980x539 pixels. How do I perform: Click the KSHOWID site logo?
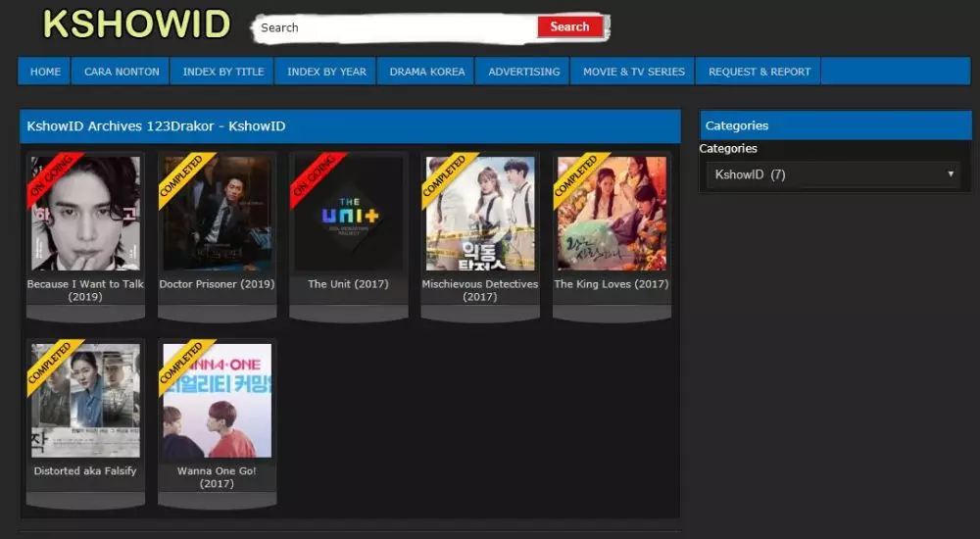[x=136, y=24]
